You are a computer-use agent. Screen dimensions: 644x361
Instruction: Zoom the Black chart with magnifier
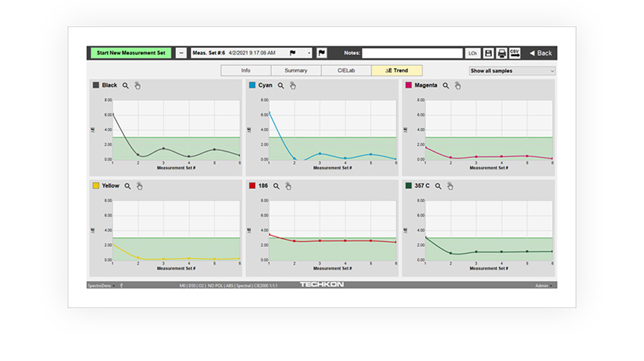(126, 85)
